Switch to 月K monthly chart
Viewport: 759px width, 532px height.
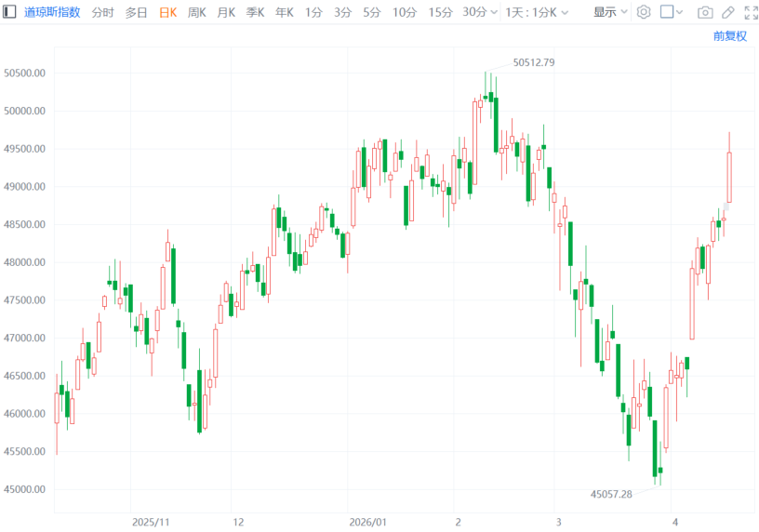(x=226, y=12)
